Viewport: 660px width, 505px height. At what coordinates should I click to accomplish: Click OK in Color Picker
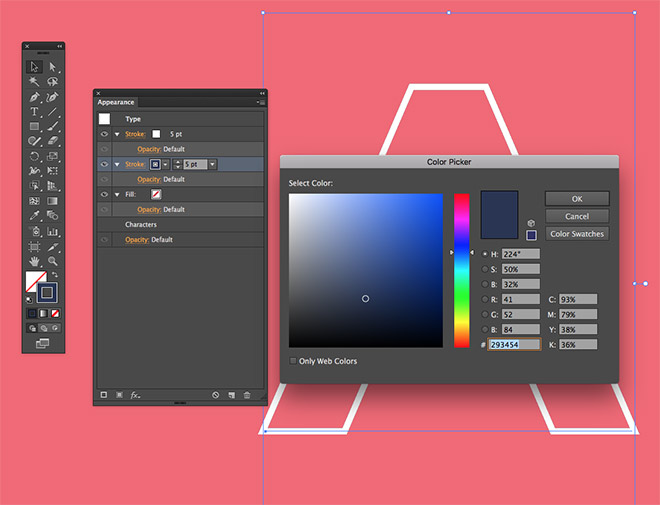point(577,199)
